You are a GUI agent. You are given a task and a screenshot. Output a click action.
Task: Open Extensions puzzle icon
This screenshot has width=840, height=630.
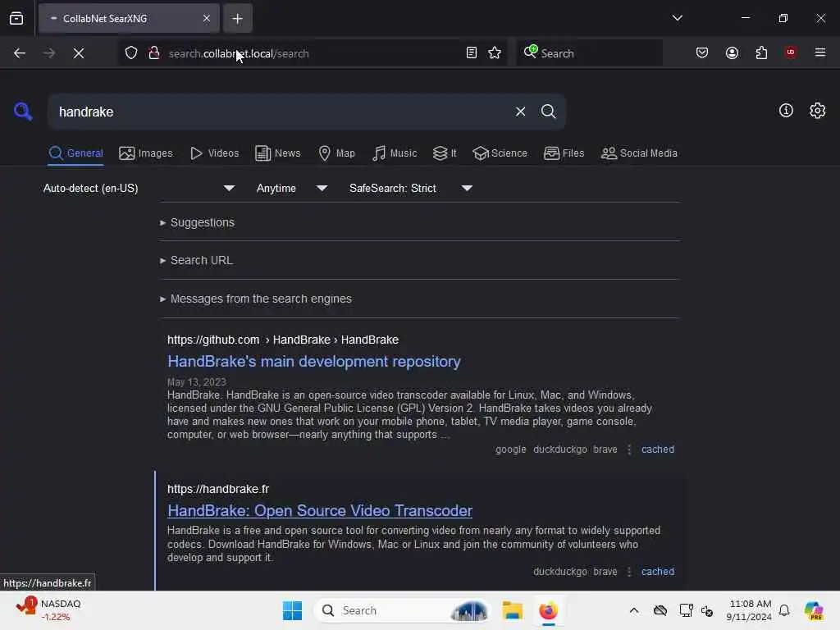761,53
